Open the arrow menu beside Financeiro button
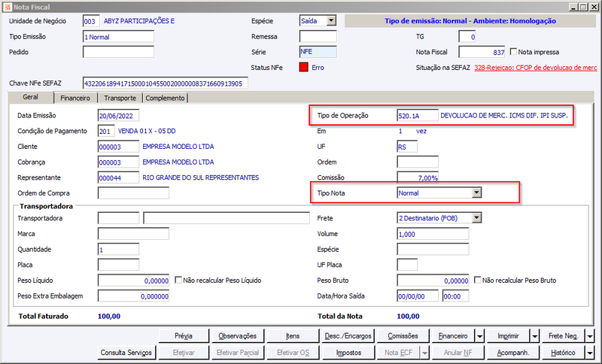The height and width of the screenshot is (364, 602). [480, 336]
